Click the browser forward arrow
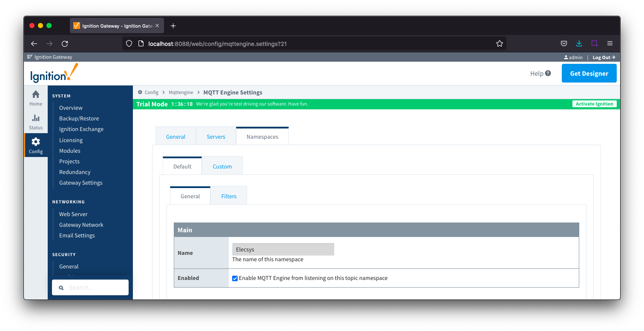 pos(49,43)
